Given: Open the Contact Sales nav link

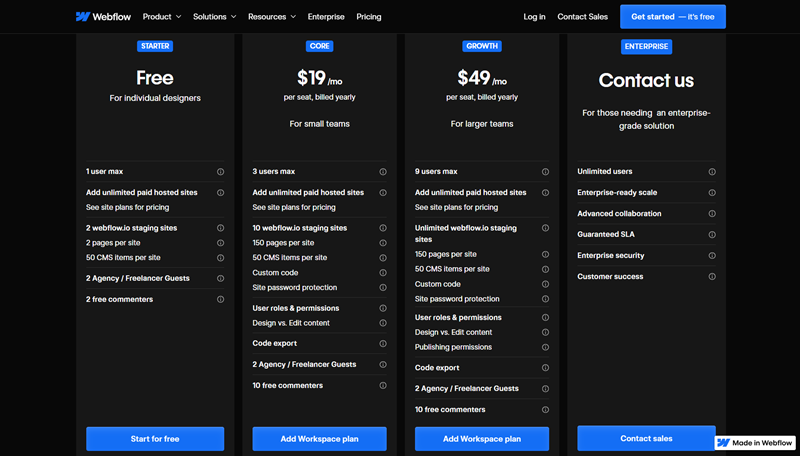Looking at the screenshot, I should [x=583, y=17].
